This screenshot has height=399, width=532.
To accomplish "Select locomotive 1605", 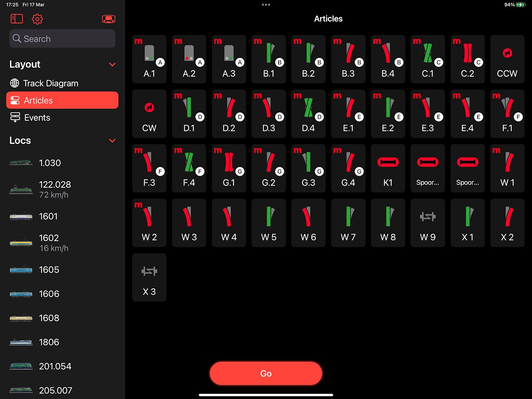I will click(62, 270).
